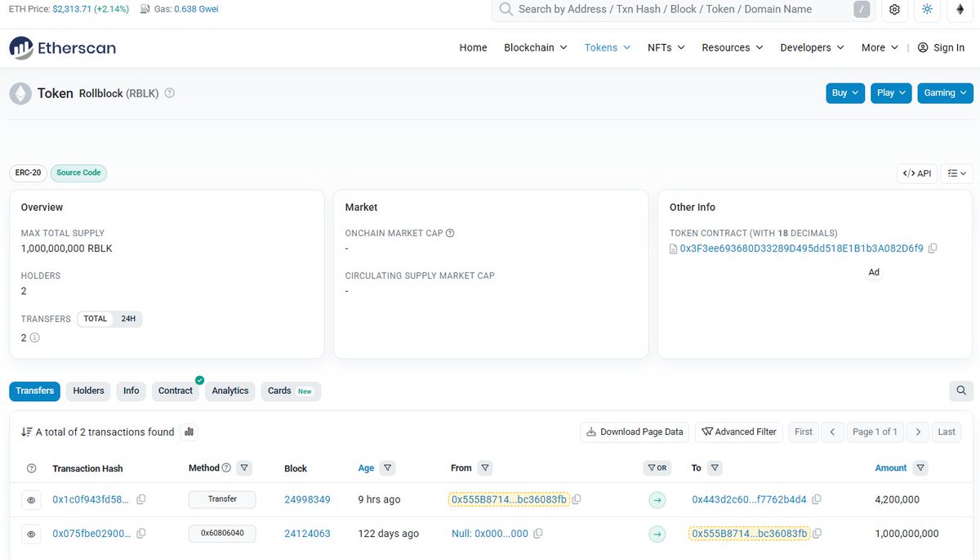Screen dimensions: 980x559
Task: Toggle Age column header format
Action: (366, 468)
